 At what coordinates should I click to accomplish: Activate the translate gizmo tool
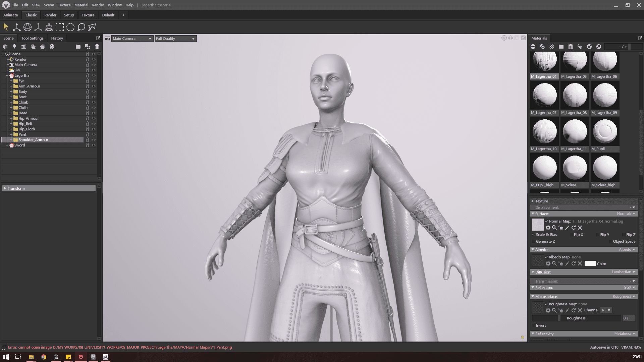[x=16, y=27]
